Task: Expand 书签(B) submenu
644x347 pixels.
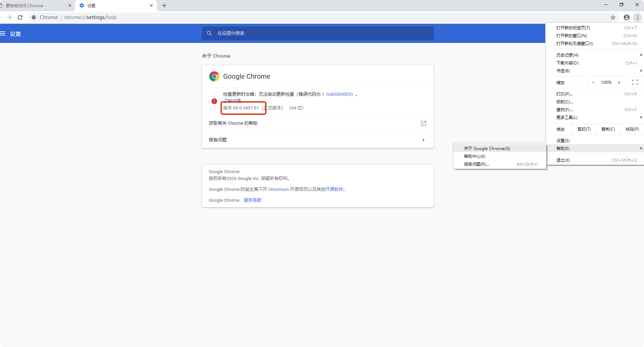Action: [595, 71]
